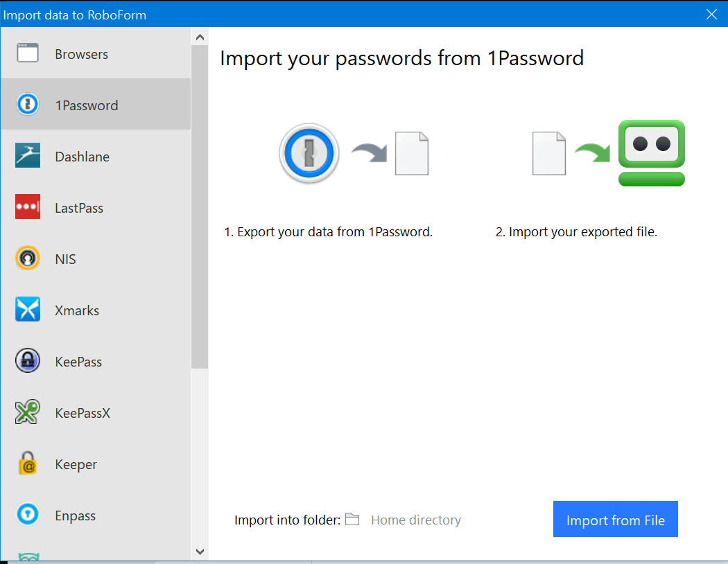The image size is (728, 564).
Task: Select Browsers import source
Action: (x=96, y=53)
